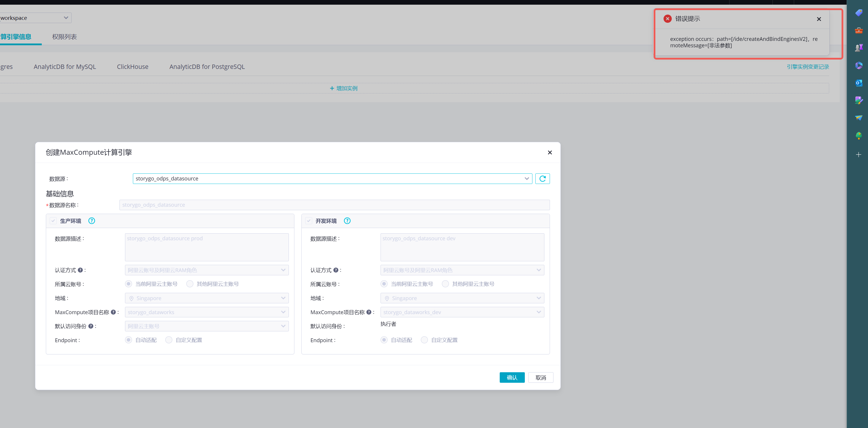Click the 基础信息 section heading

60,194
